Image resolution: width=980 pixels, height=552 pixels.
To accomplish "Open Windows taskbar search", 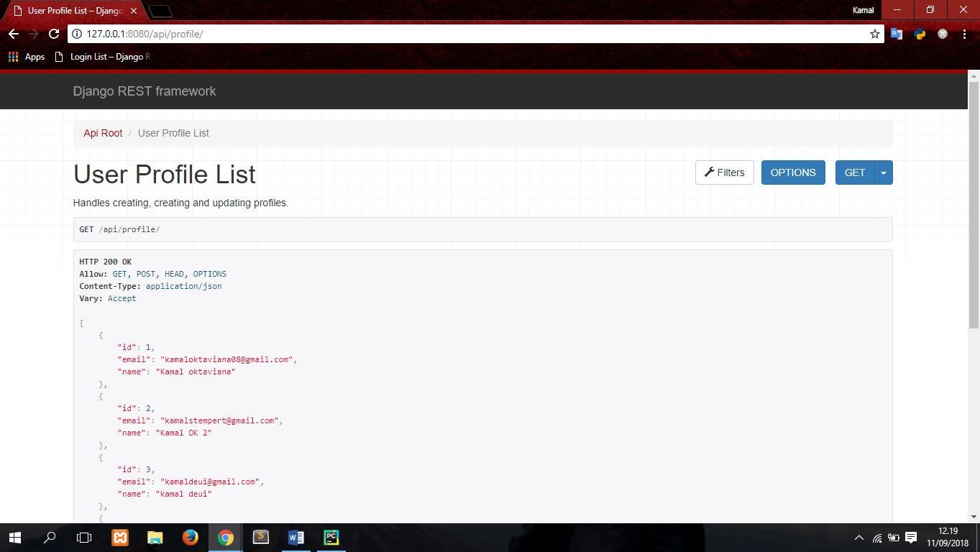I will [50, 538].
